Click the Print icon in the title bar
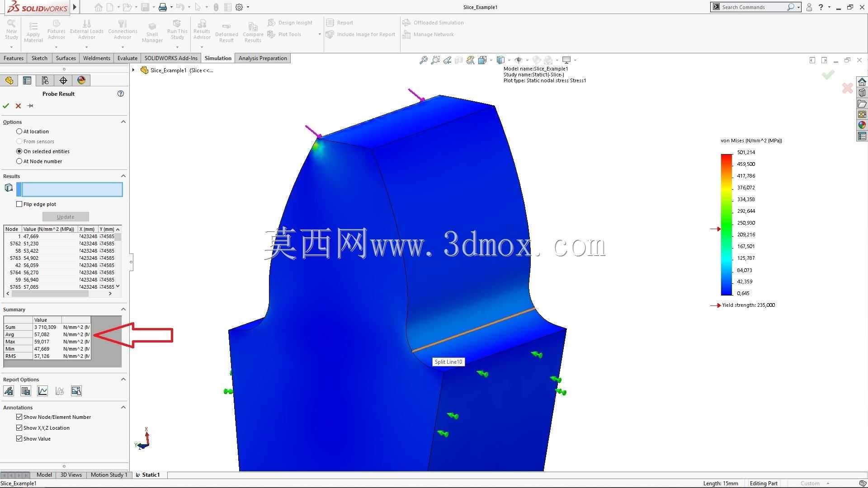This screenshot has height=488, width=868. [x=163, y=7]
